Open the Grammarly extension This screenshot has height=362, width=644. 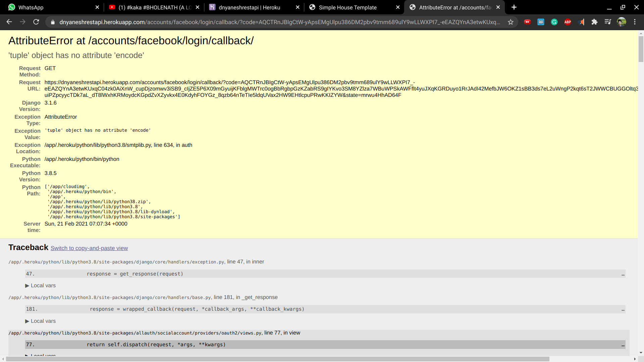[x=554, y=22]
